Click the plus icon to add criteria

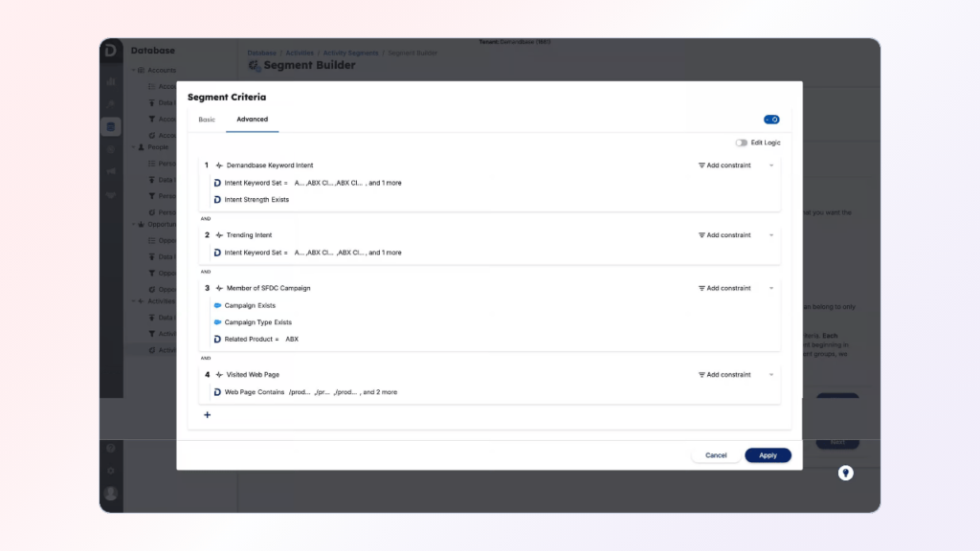(208, 415)
